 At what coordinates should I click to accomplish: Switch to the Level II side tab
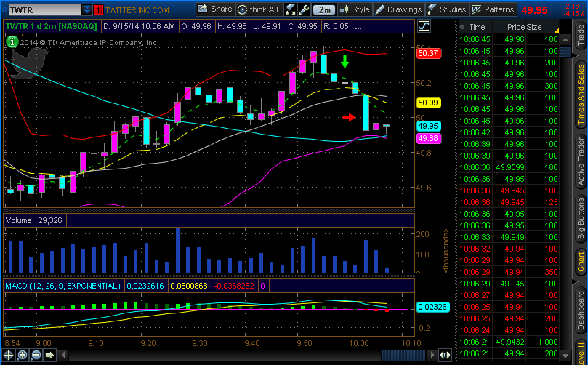tap(581, 350)
